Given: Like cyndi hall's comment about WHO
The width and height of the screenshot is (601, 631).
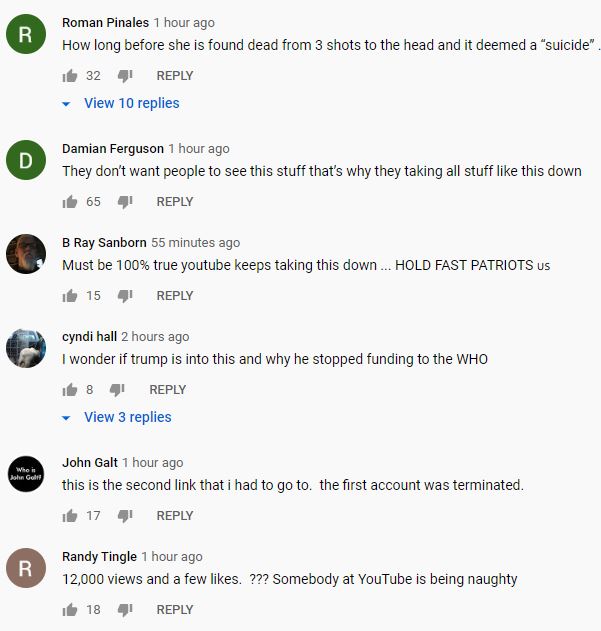Looking at the screenshot, I should tap(70, 390).
